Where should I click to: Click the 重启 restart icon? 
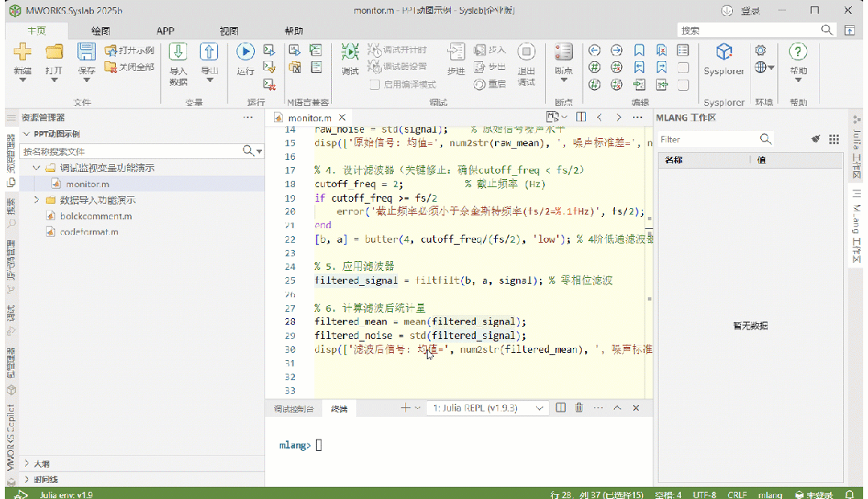(479, 83)
